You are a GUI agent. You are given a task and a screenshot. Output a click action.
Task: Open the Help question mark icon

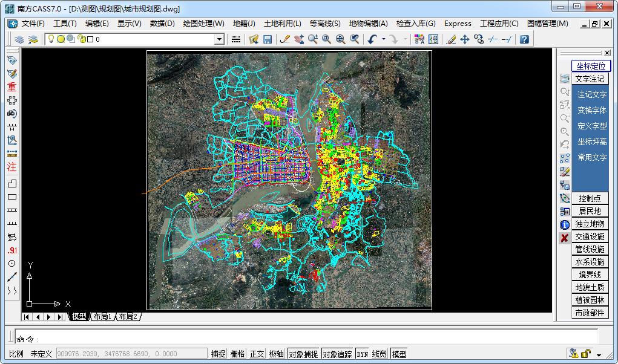pyautogui.click(x=524, y=39)
